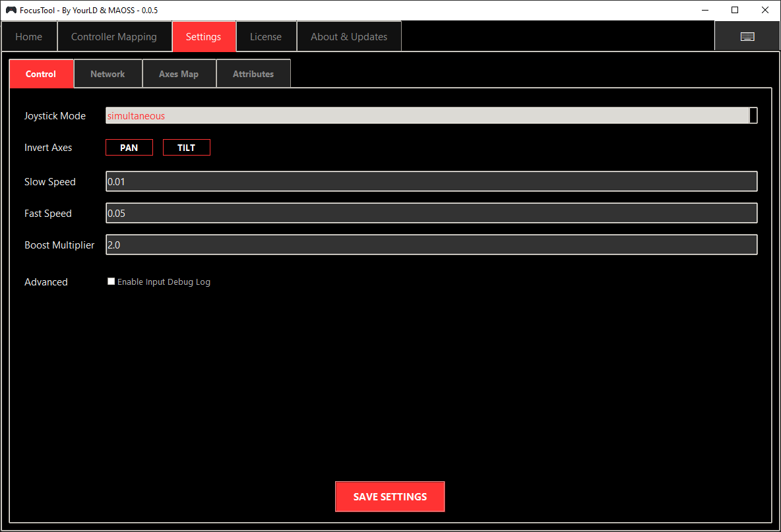This screenshot has height=532, width=781.
Task: Click the keyboard shortcuts icon top right
Action: [x=747, y=36]
